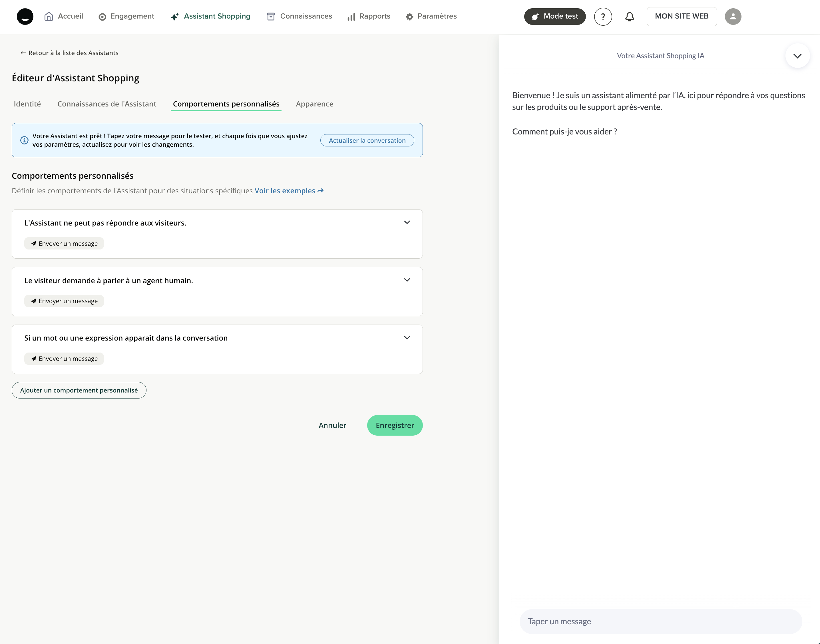
Task: Open the Connaissances menu
Action: 299,17
